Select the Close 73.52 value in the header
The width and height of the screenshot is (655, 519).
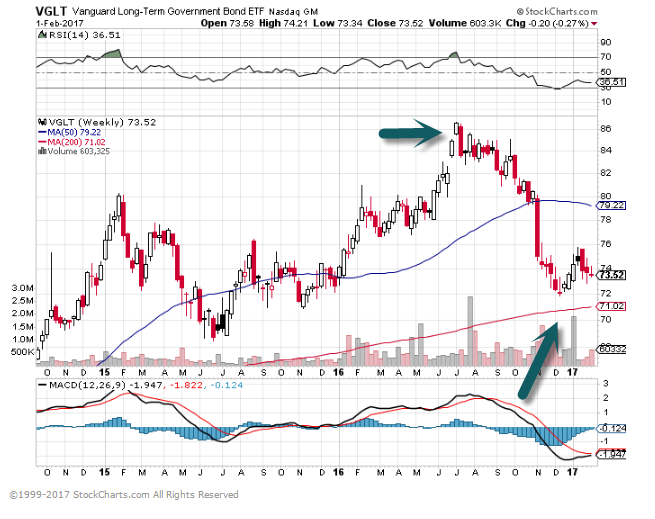coord(395,23)
